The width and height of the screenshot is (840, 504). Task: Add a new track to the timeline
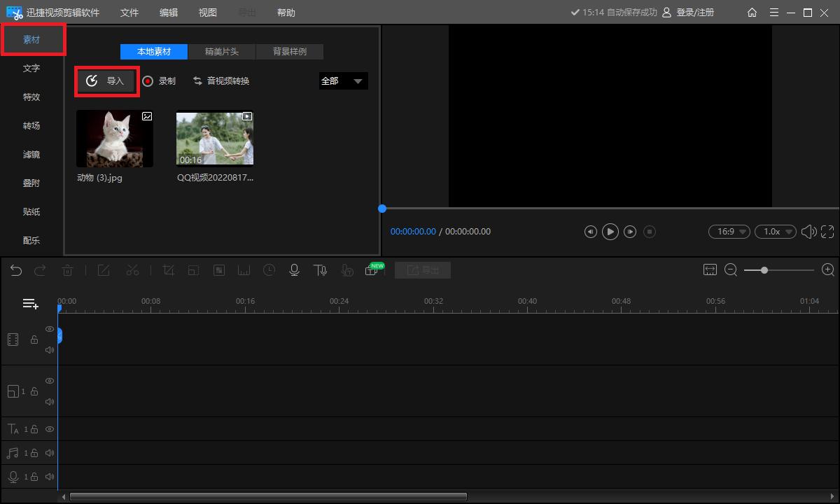point(30,304)
